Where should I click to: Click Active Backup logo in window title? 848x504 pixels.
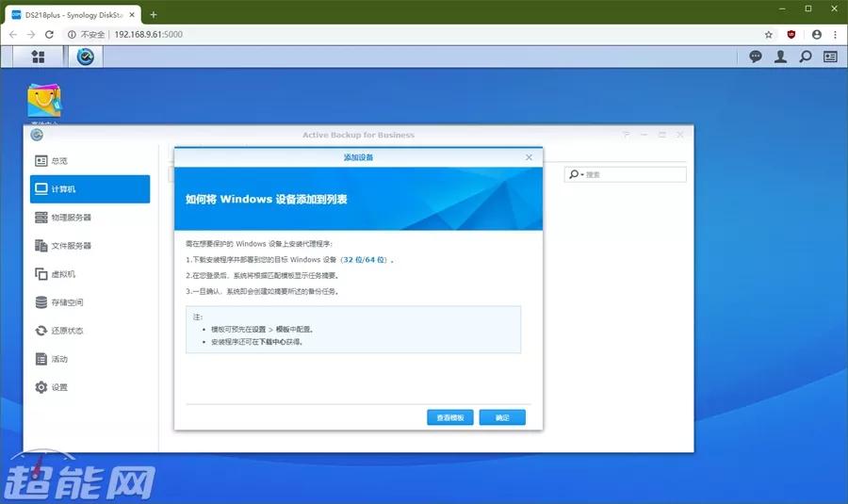pyautogui.click(x=37, y=135)
